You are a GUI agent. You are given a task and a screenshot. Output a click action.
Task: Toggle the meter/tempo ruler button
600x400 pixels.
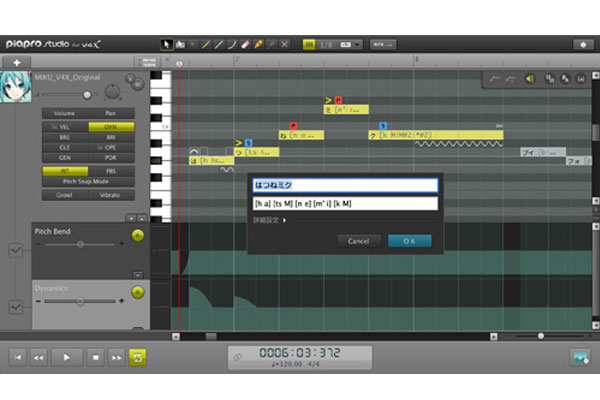[149, 62]
